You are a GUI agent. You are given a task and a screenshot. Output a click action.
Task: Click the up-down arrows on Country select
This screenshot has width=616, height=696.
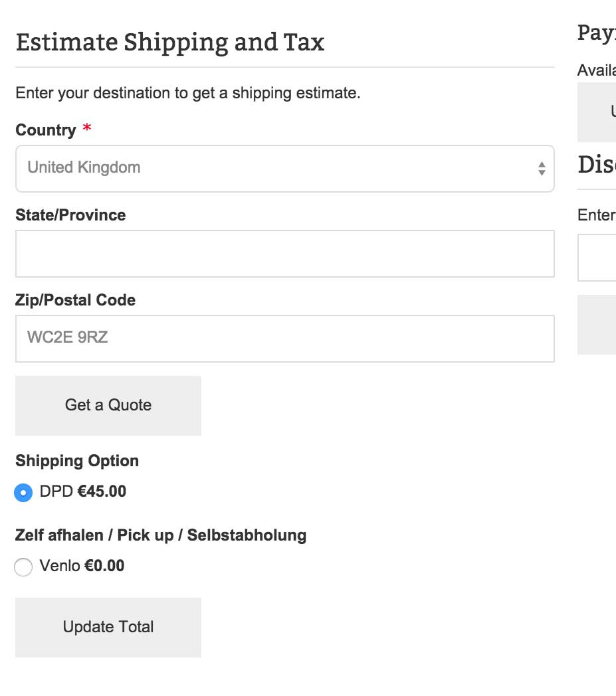click(542, 169)
